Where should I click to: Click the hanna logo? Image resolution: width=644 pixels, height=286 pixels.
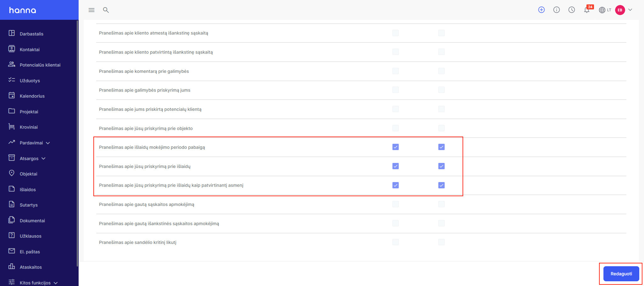(x=23, y=10)
